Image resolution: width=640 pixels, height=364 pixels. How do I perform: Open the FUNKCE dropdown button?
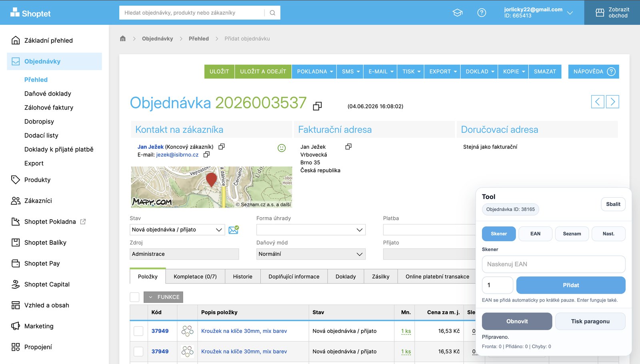tap(163, 297)
